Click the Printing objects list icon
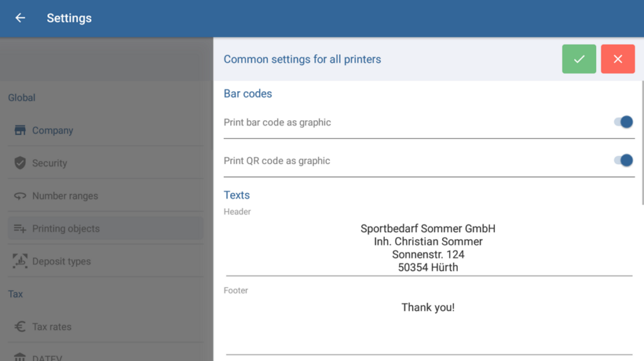This screenshot has width=644, height=361. tap(20, 229)
